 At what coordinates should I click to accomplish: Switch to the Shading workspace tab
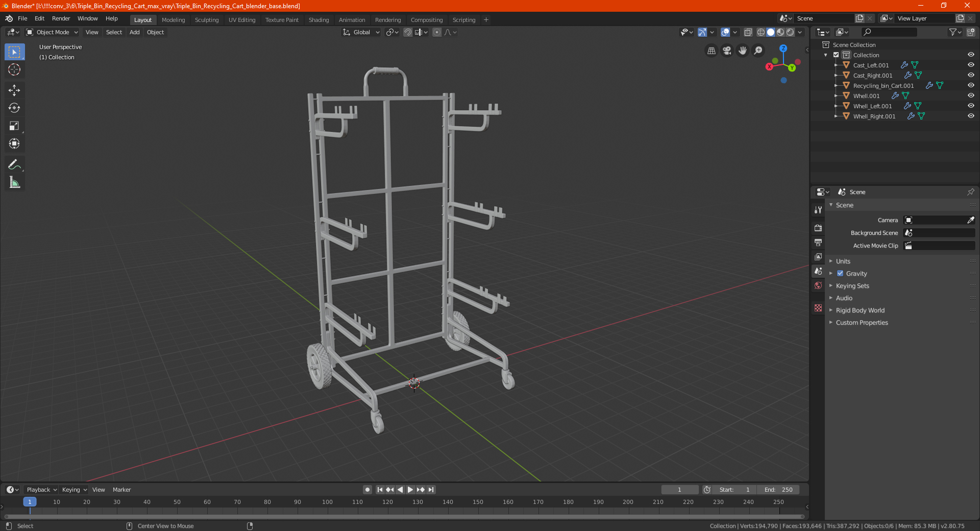318,20
